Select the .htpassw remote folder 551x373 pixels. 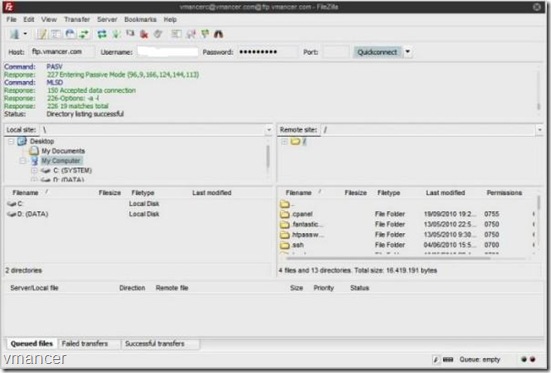302,234
